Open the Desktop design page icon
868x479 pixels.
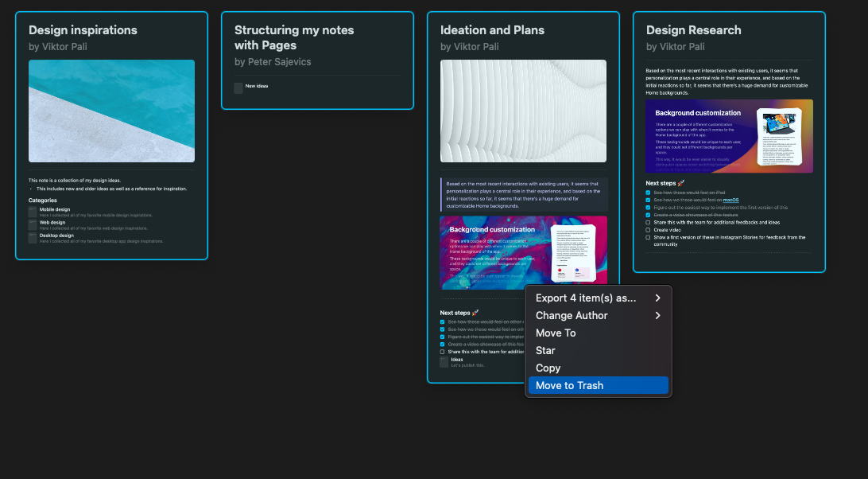pyautogui.click(x=33, y=238)
